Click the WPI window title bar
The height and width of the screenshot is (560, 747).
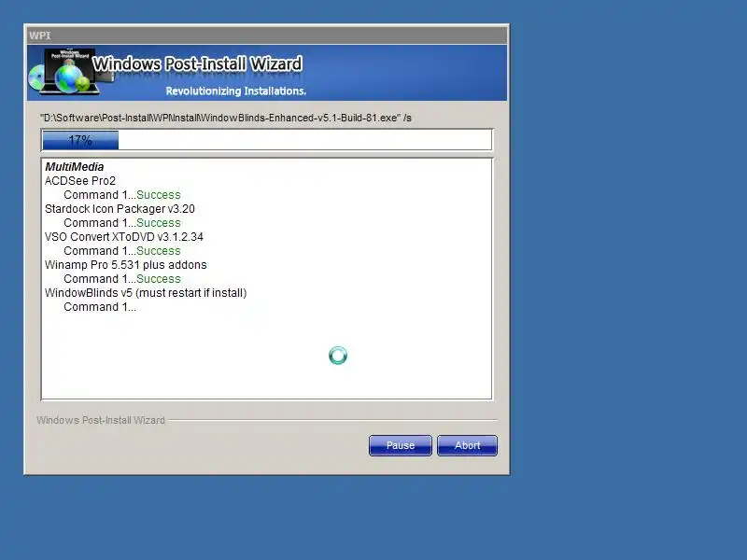click(x=267, y=35)
